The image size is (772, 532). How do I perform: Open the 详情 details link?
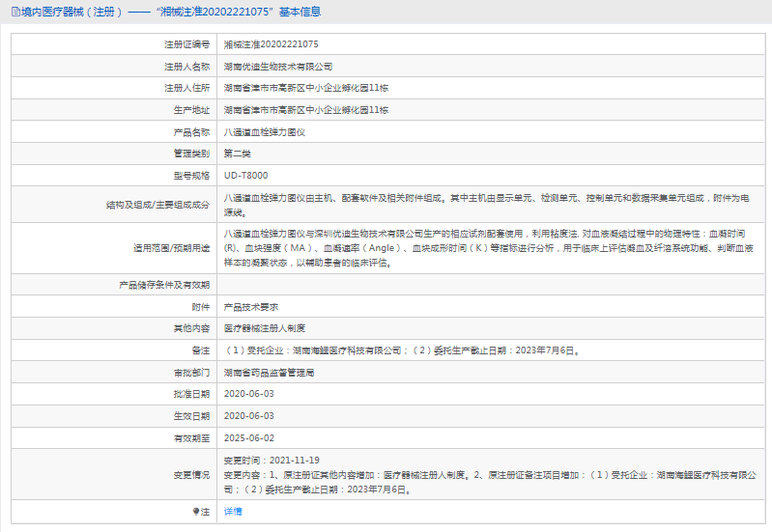233,511
